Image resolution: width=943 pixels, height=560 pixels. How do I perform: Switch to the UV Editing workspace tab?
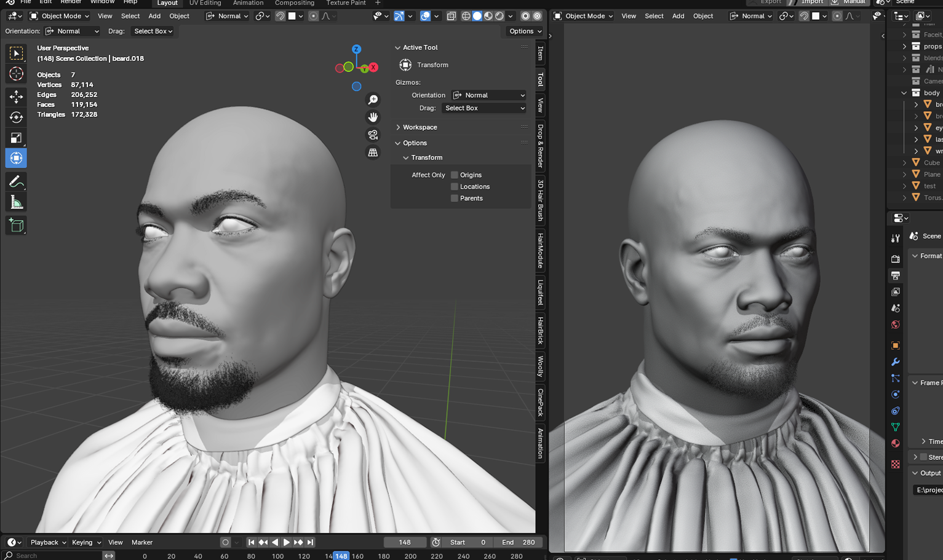click(x=205, y=3)
